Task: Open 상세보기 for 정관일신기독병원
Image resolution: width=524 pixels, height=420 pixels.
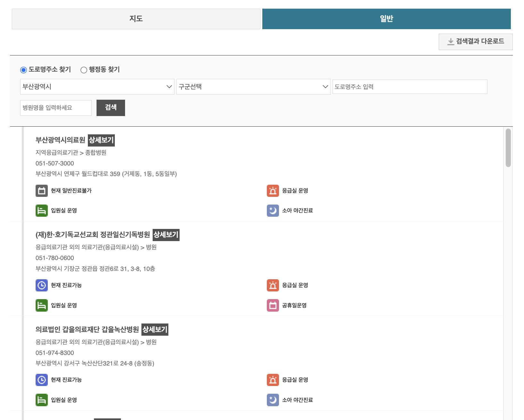Action: click(x=166, y=235)
